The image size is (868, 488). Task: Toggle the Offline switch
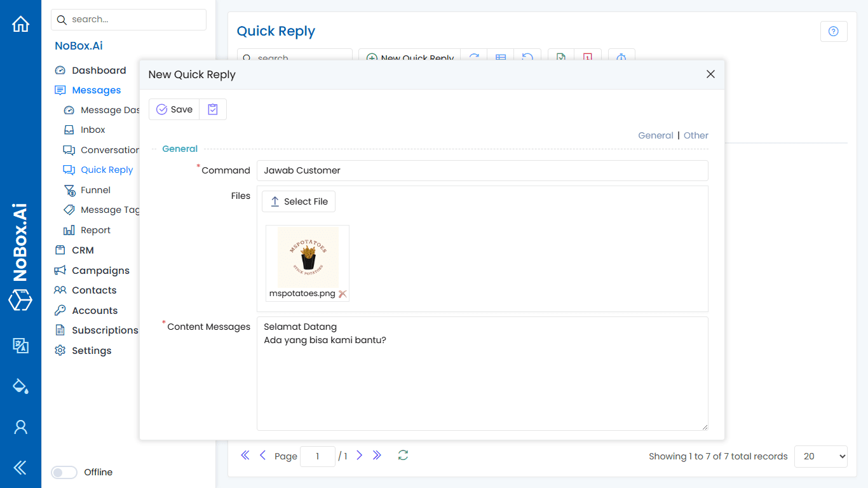(64, 472)
